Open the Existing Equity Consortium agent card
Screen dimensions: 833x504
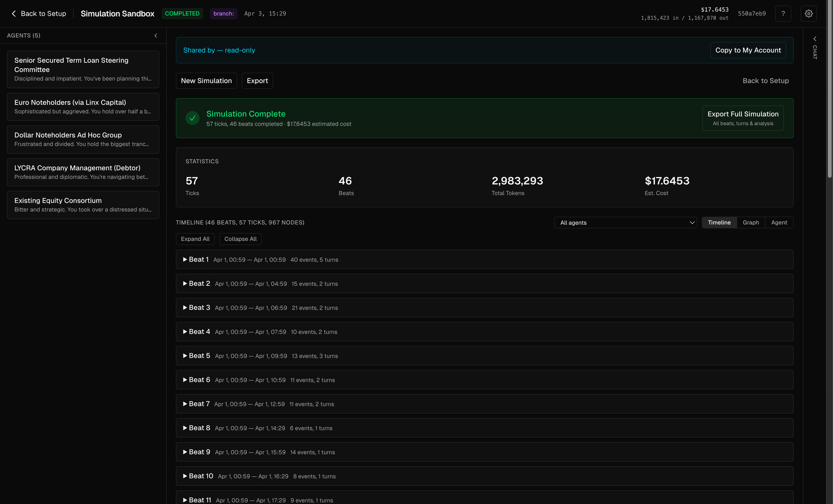(x=83, y=205)
